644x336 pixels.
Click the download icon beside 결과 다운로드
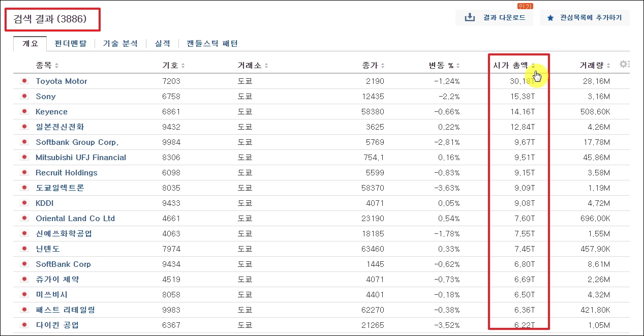pos(470,18)
